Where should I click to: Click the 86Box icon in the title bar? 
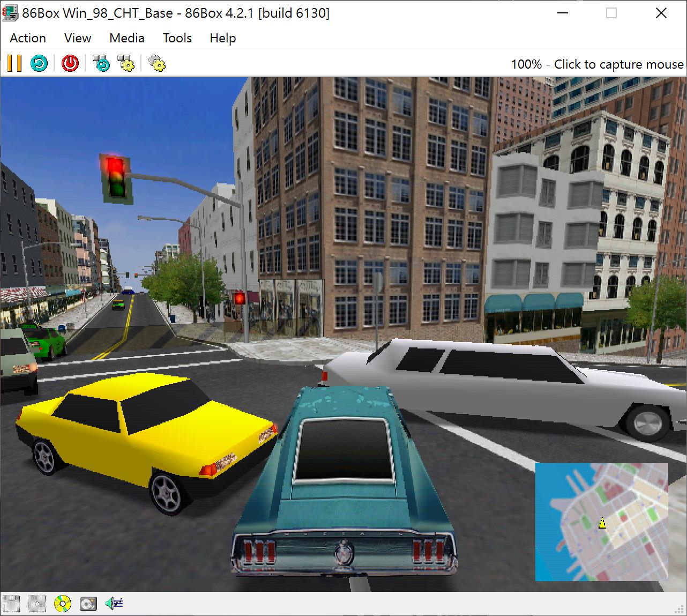[9, 13]
